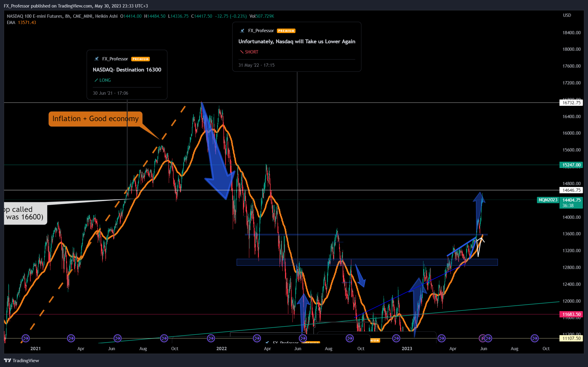This screenshot has height=367, width=588.
Task: Click FX_Professor avatar icon in the LONG idea card
Action: click(x=96, y=59)
